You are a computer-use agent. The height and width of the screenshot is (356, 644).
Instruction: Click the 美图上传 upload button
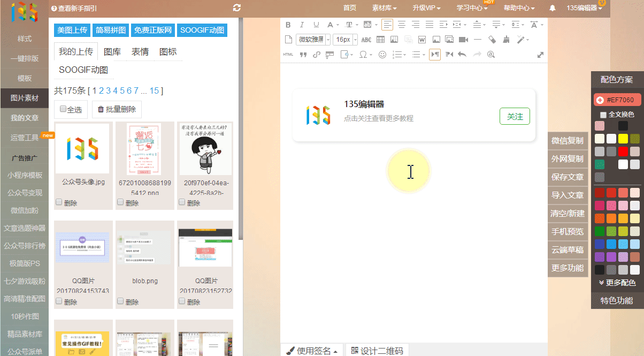coord(73,30)
